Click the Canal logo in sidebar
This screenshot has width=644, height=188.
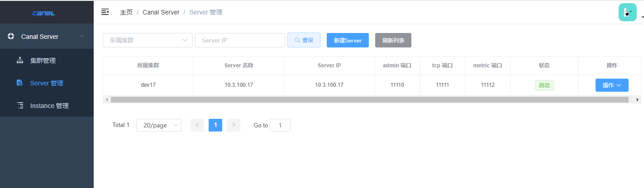click(43, 13)
